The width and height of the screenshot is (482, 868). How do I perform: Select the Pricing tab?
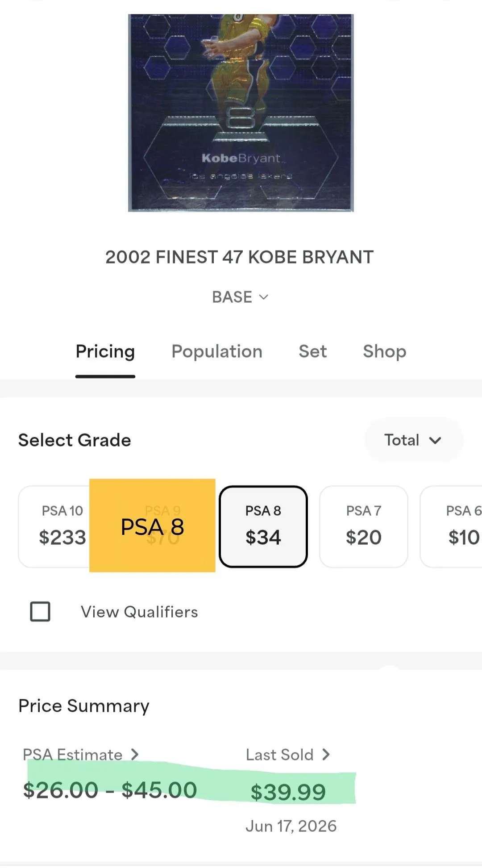(x=105, y=351)
